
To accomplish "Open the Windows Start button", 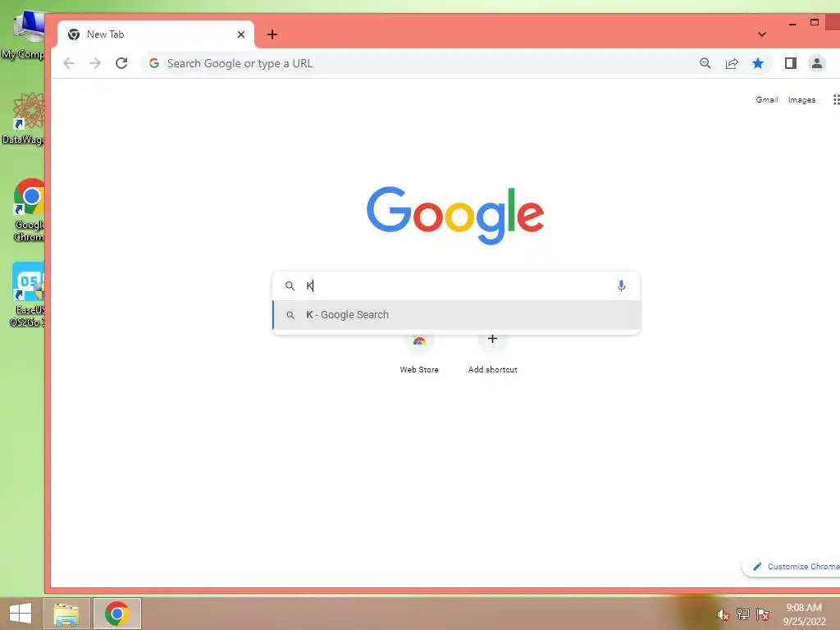I will point(21,614).
